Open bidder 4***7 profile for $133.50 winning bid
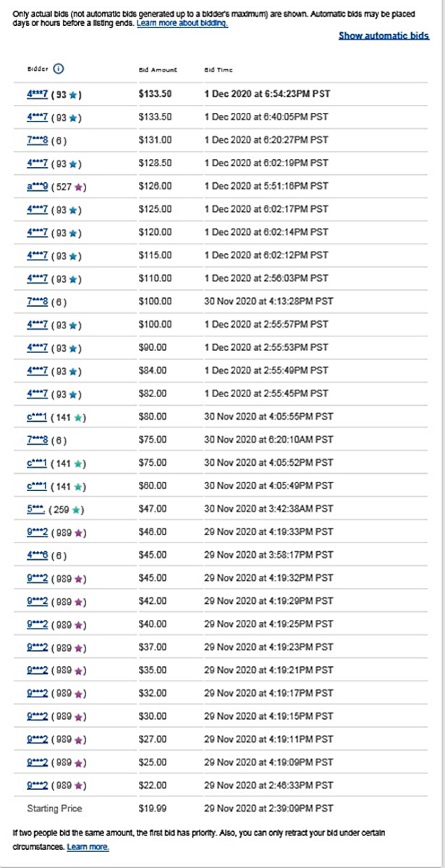The image size is (445, 868). pos(36,94)
